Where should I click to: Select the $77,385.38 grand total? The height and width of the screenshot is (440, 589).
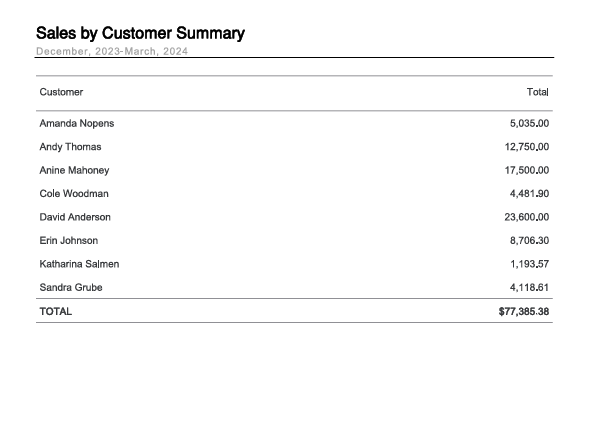524,311
